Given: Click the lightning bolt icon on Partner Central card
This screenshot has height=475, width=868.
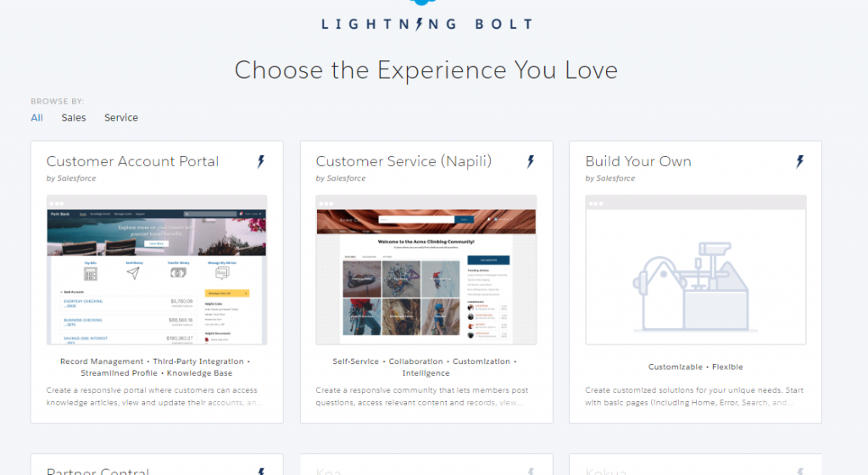Looking at the screenshot, I should (261, 471).
